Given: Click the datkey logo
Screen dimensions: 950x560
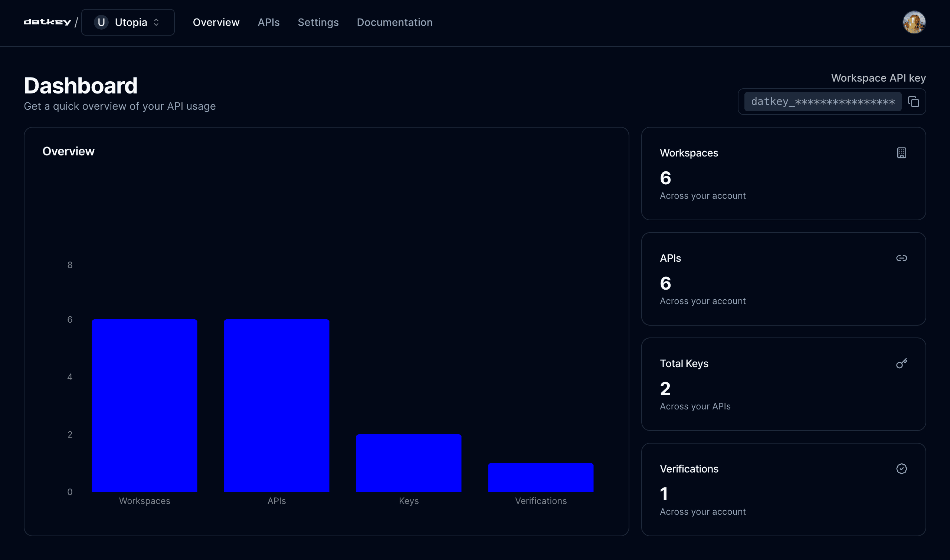Looking at the screenshot, I should tap(47, 22).
